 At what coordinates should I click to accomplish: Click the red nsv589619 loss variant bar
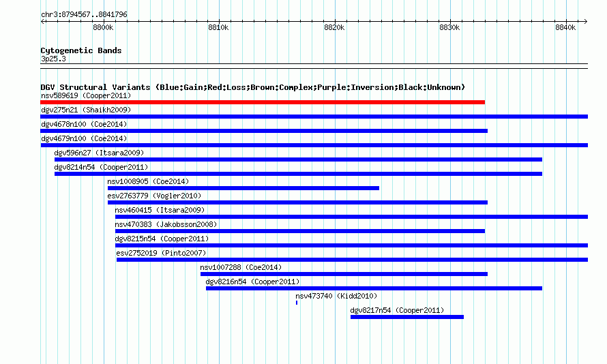click(263, 102)
